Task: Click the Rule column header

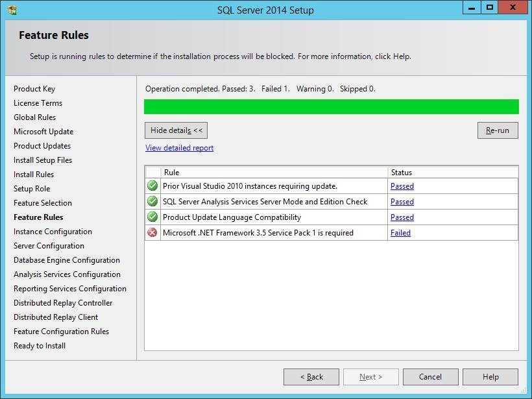Action: (274, 173)
